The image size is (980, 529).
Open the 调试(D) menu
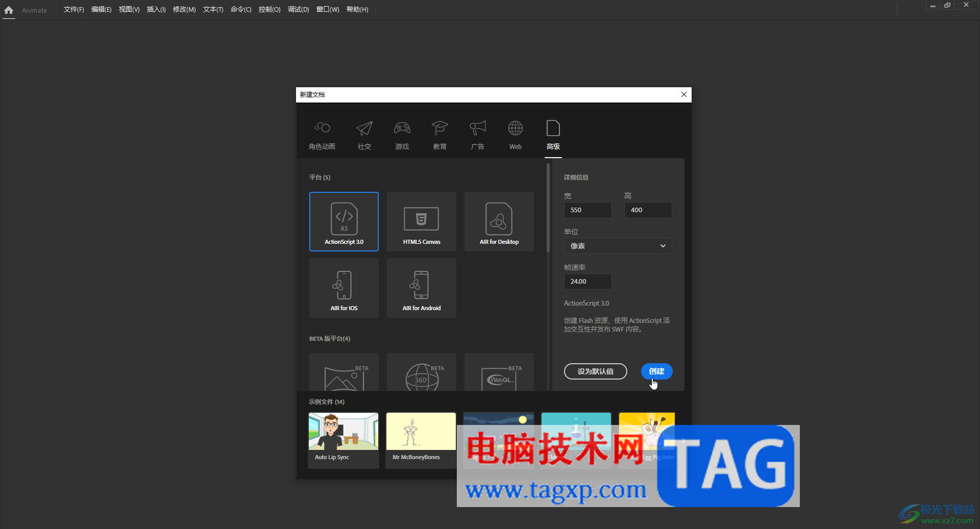(298, 10)
